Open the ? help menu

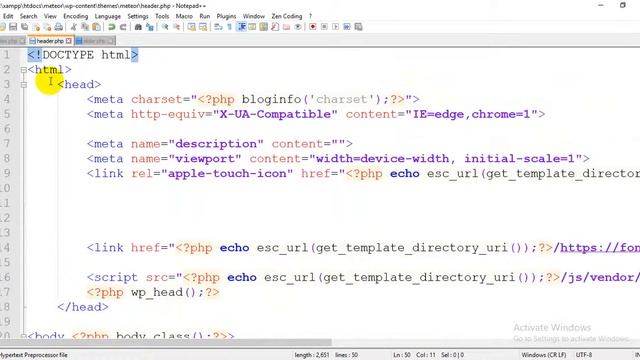click(310, 16)
